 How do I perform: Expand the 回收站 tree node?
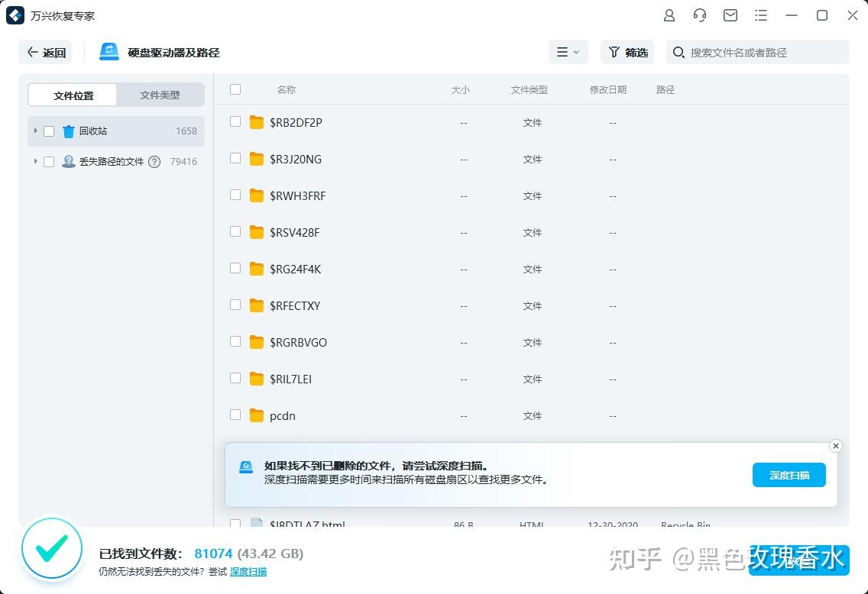pos(35,131)
